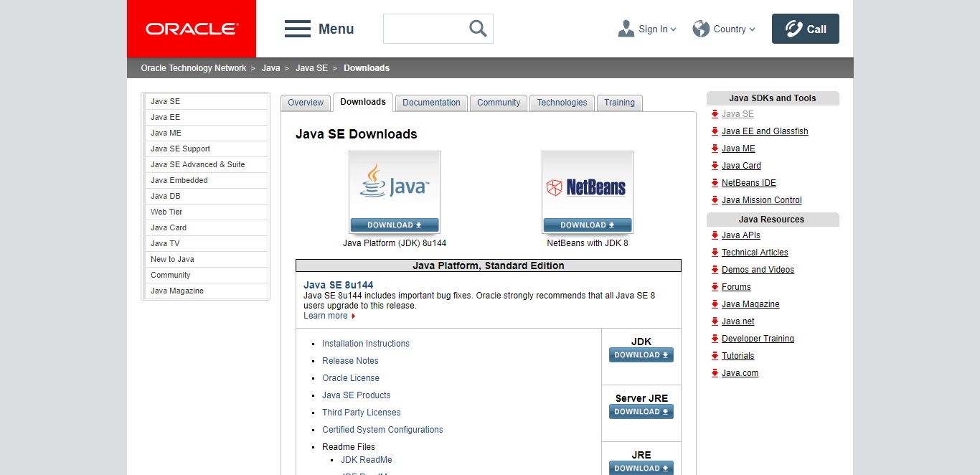This screenshot has width=980, height=475.
Task: Open New to Java sidebar item
Action: click(206, 259)
